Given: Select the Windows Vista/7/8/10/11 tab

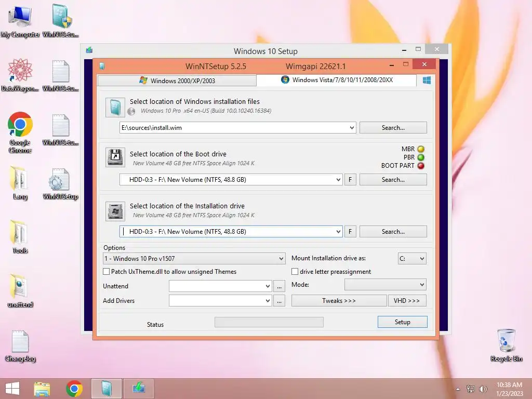Looking at the screenshot, I should click(336, 80).
